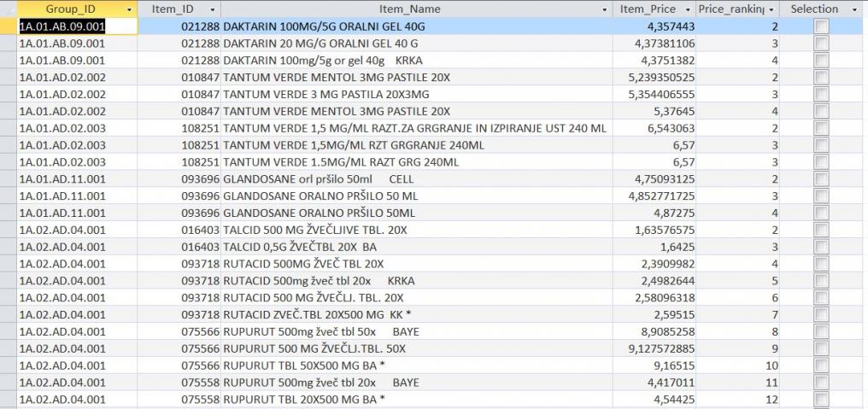Click item name TANTUM VERDE 1,5MG/ML RZT GRGRANJE 240ML
This screenshot has width=868, height=409.
pyautogui.click(x=354, y=145)
